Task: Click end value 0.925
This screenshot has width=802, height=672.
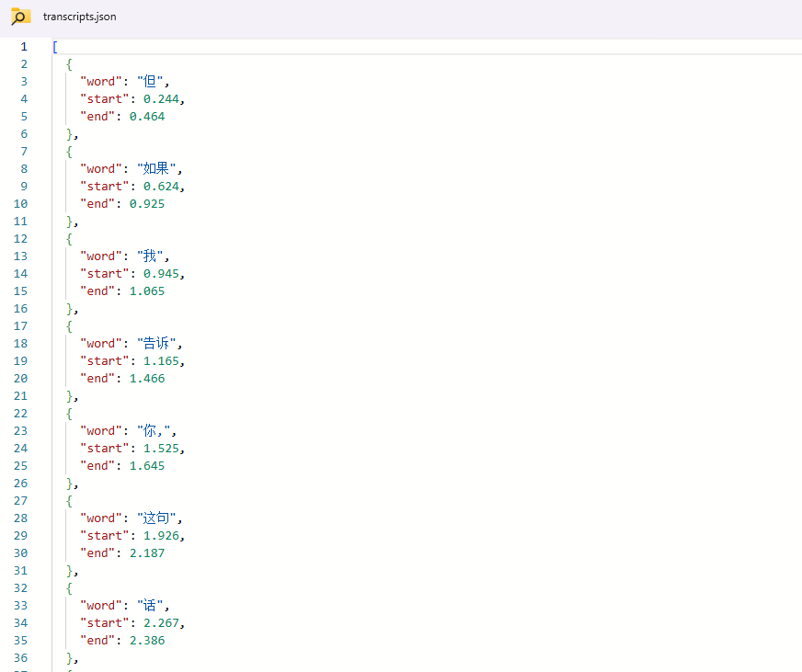Action: [x=147, y=203]
